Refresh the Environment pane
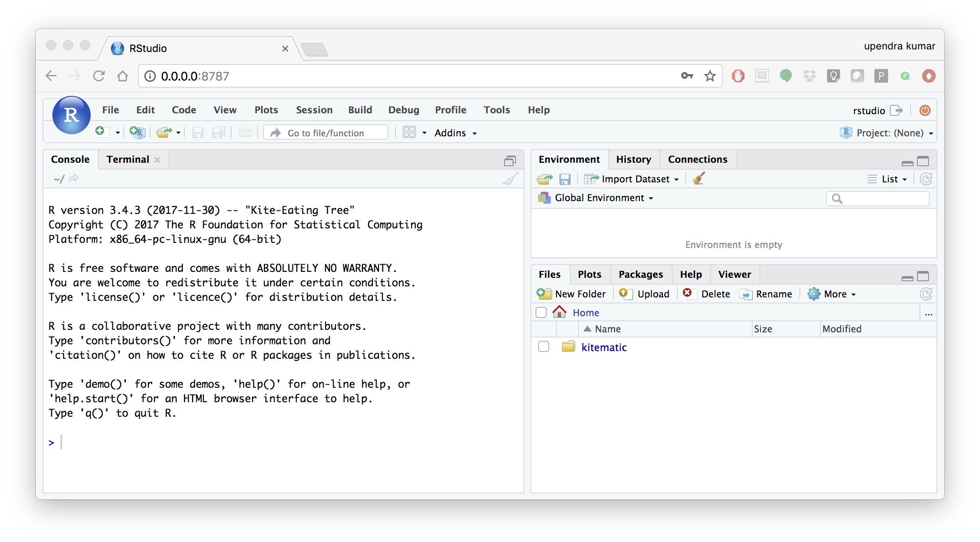This screenshot has width=980, height=542. [926, 179]
